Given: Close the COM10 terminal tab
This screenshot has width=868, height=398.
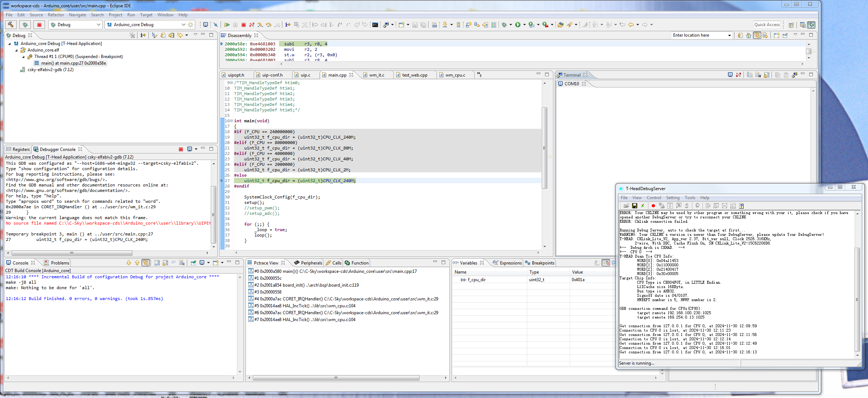Looking at the screenshot, I should (584, 83).
